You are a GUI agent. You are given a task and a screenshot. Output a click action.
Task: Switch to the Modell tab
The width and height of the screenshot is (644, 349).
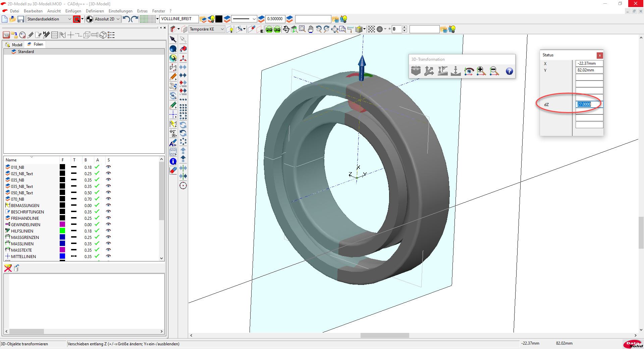click(x=14, y=45)
